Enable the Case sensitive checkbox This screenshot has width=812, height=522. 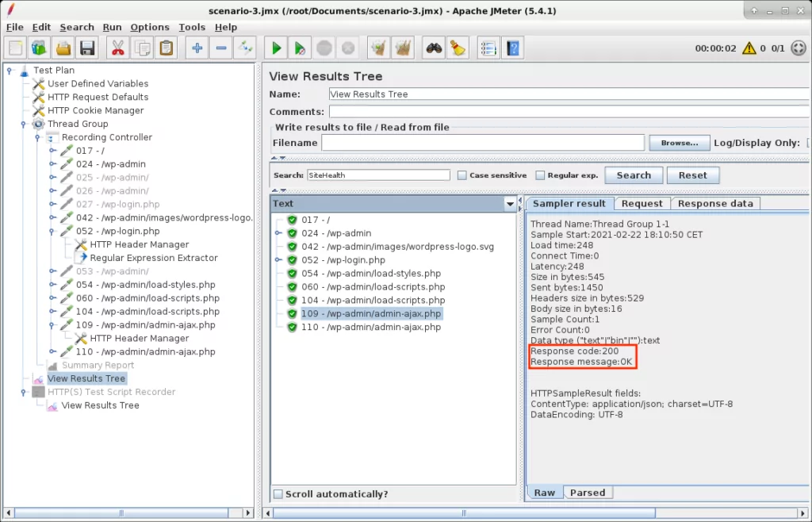coord(462,175)
